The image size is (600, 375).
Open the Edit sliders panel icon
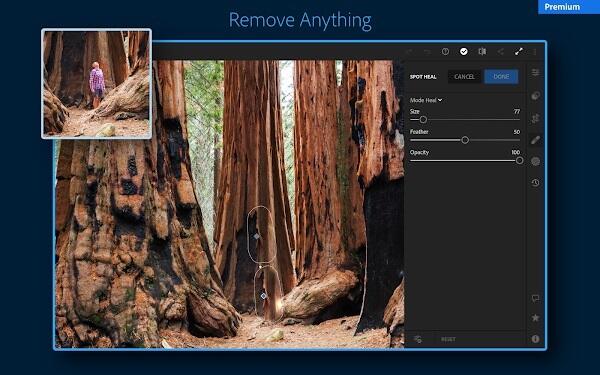point(535,72)
